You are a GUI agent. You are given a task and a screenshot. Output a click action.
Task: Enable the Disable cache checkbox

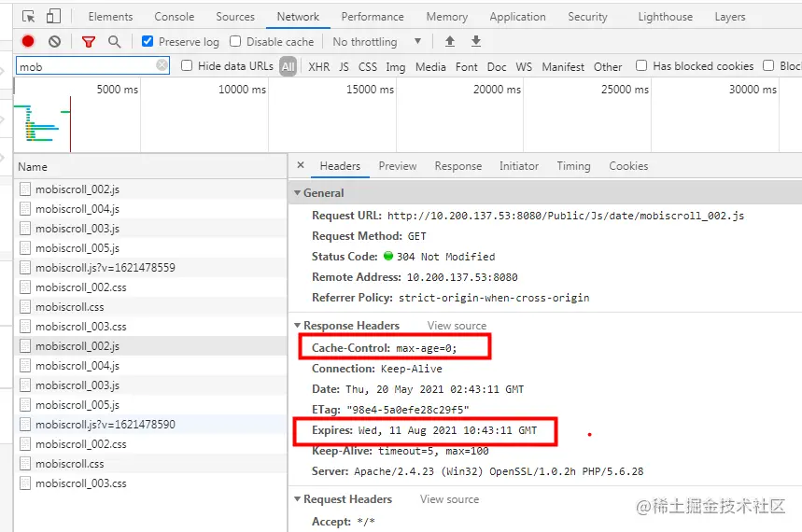click(x=235, y=41)
